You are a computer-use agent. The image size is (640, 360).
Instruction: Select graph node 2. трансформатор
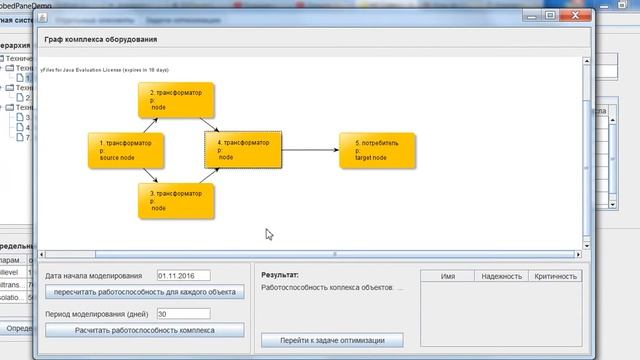176,100
